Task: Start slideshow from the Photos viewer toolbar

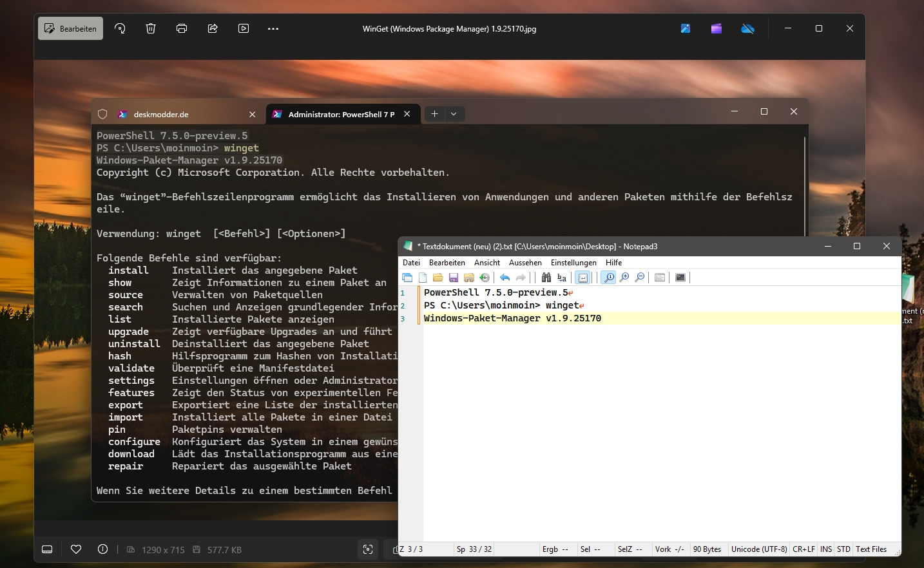Action: point(244,28)
